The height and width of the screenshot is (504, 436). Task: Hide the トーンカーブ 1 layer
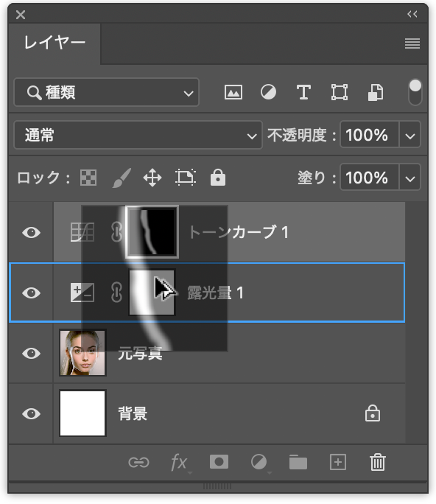coord(31,232)
